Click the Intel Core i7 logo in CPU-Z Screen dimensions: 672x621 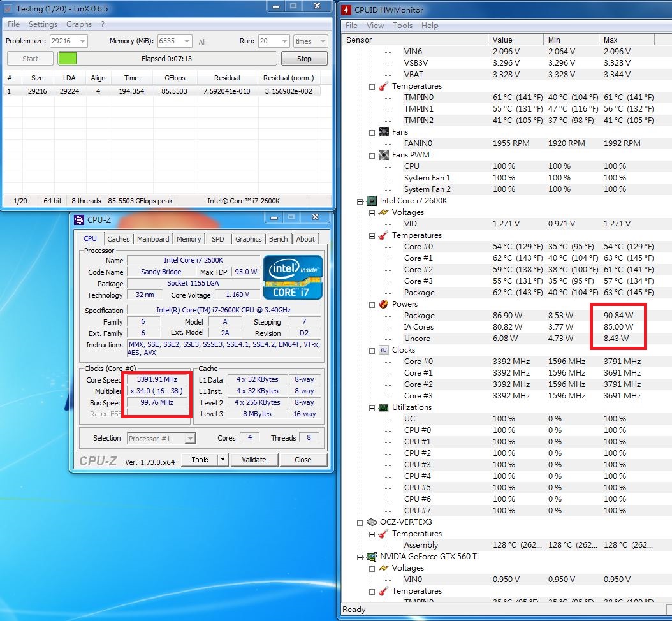click(x=292, y=277)
